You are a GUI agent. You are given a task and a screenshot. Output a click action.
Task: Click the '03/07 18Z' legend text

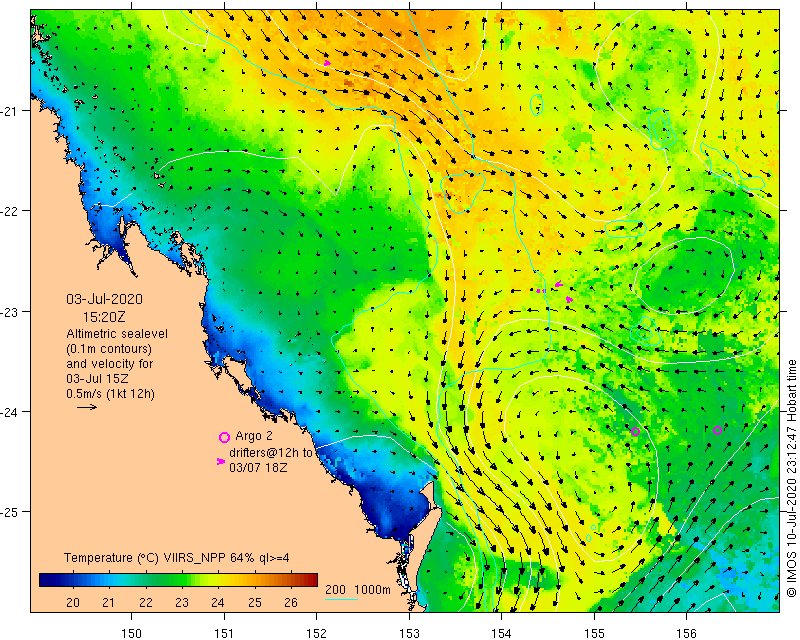[x=258, y=467]
